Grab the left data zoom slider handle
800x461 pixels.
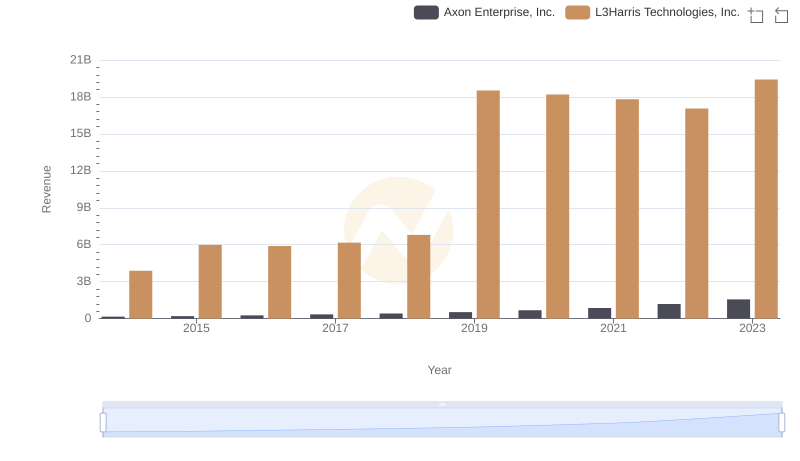point(103,423)
